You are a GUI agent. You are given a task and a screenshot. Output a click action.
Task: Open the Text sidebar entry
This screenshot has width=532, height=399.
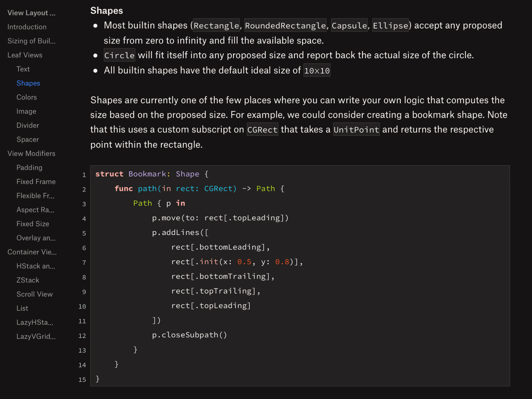[x=23, y=69]
